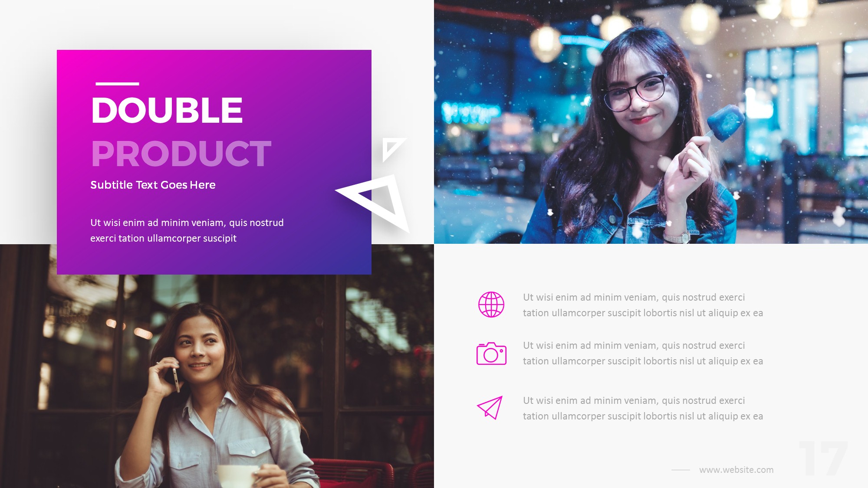This screenshot has height=488, width=868.
Task: Open the www.website.com link
Action: (736, 470)
